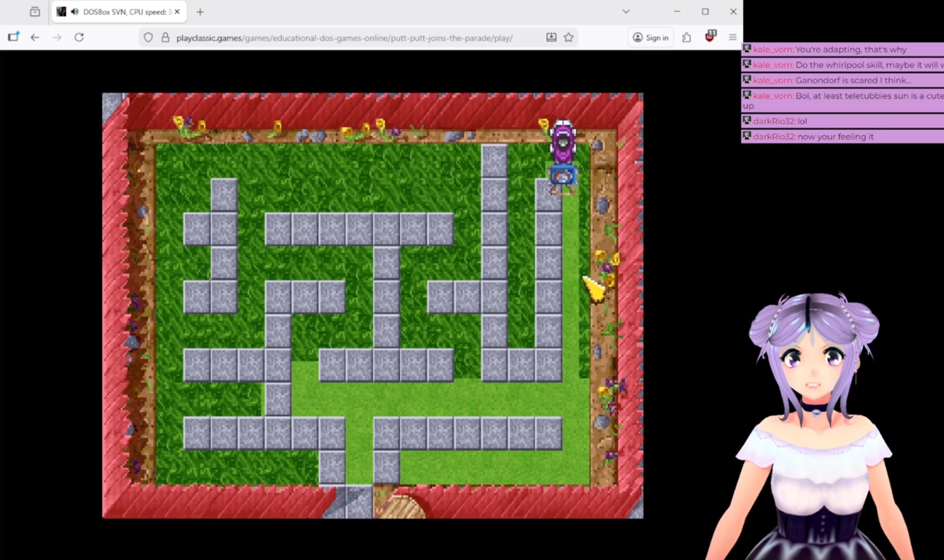
Task: Click the Sign in account button
Action: 651,37
